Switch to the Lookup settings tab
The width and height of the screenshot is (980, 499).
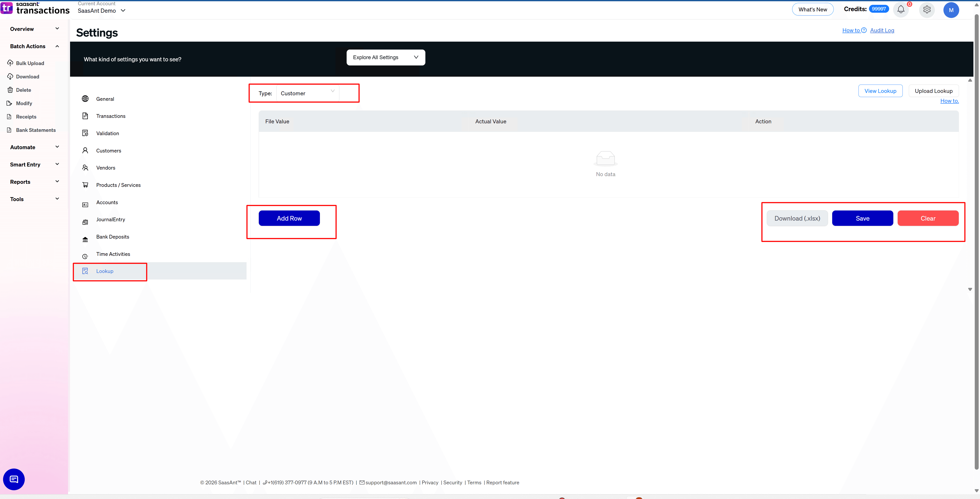pyautogui.click(x=105, y=271)
